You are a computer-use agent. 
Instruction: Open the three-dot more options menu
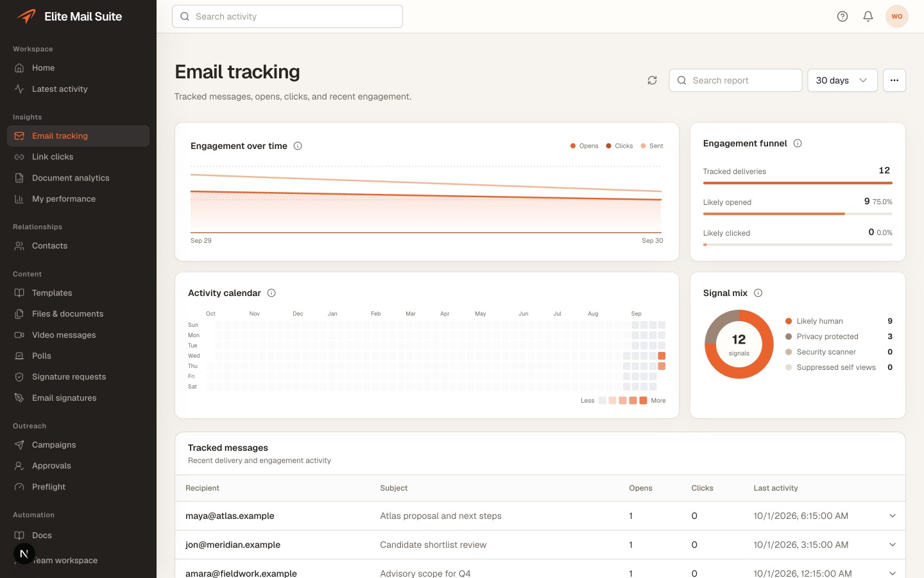894,80
